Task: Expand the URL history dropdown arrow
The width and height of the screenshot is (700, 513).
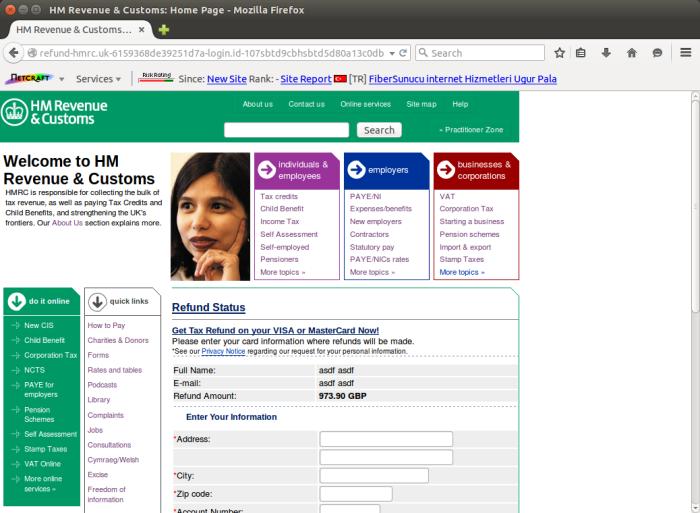Action: point(392,54)
